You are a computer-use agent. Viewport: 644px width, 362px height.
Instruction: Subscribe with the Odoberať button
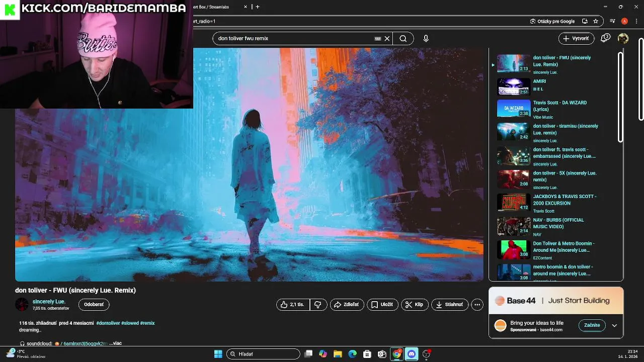coord(94,304)
